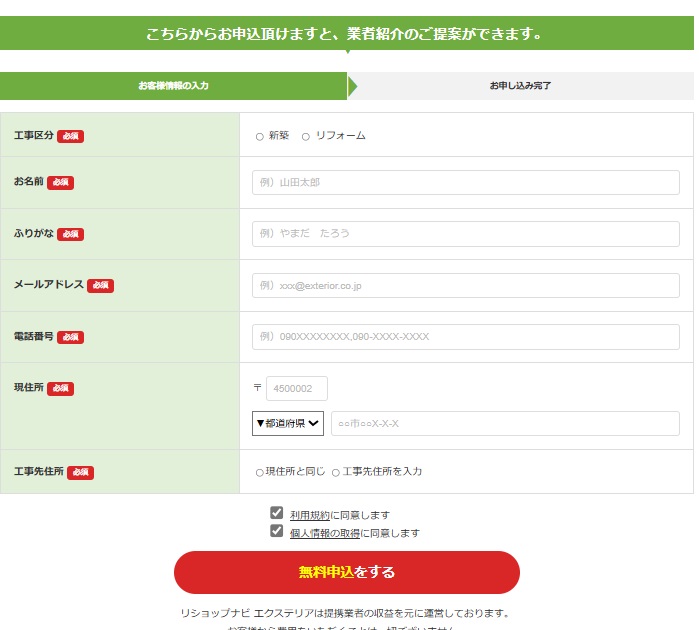
Task: Focus the ふりがな input field
Action: tap(465, 233)
